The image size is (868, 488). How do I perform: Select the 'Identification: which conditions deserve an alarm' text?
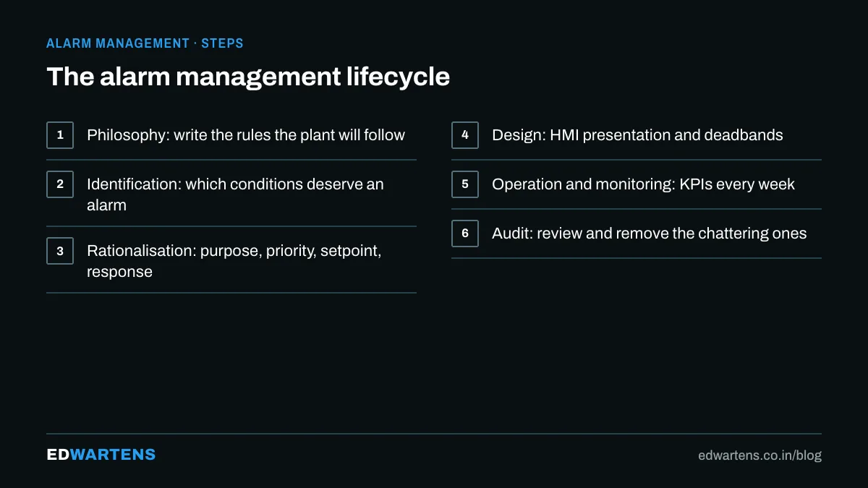235,194
